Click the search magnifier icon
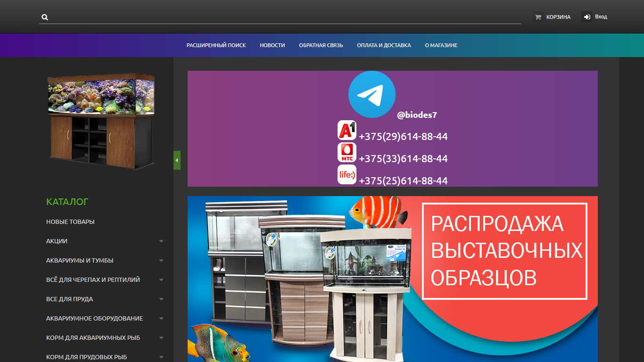Screen dimensions: 644x362 click(x=45, y=17)
